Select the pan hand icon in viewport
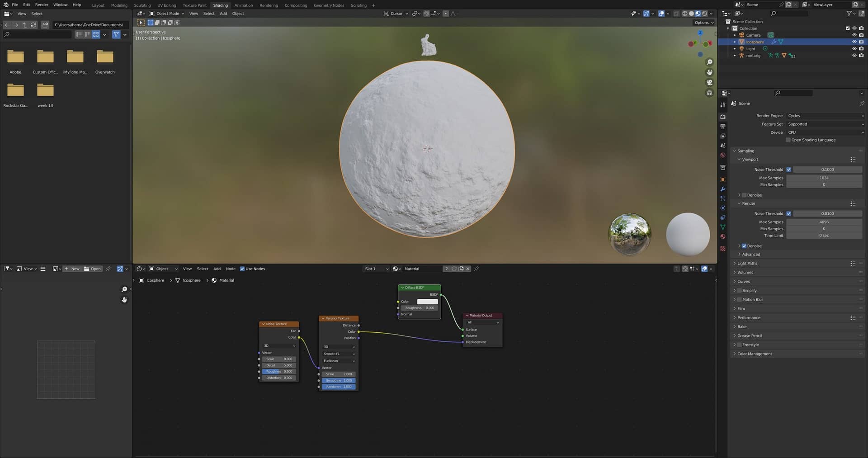This screenshot has height=458, width=868. 709,72
